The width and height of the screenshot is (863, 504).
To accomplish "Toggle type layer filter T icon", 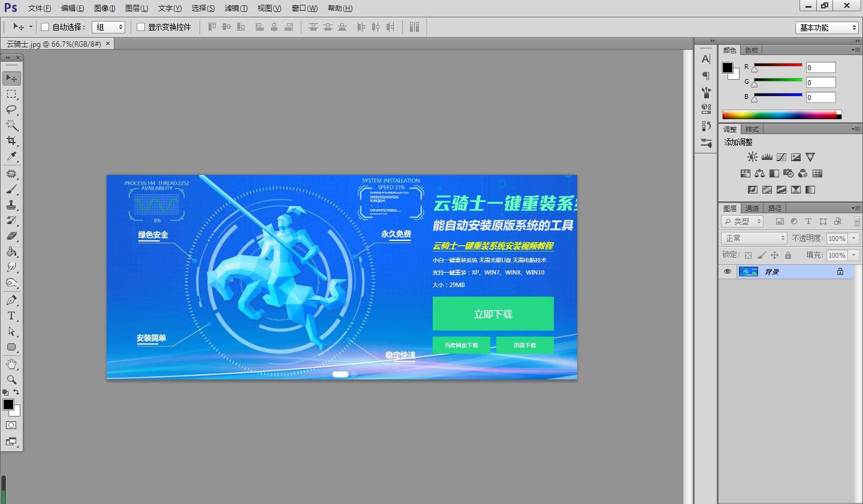I will click(808, 221).
